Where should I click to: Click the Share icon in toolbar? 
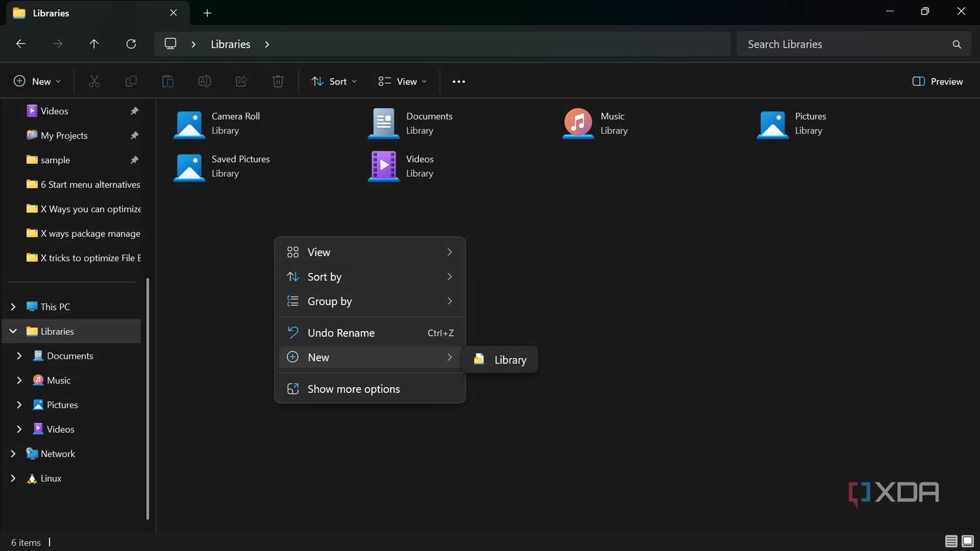241,81
